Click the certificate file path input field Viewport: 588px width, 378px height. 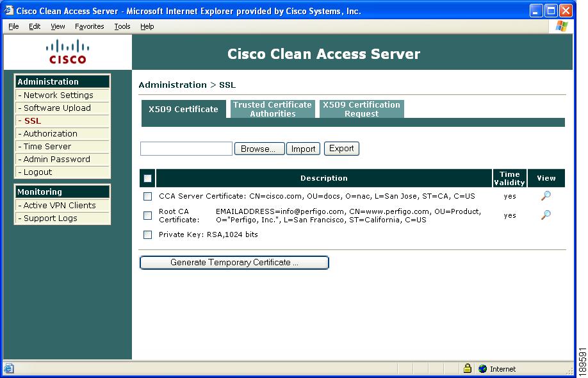coord(186,149)
